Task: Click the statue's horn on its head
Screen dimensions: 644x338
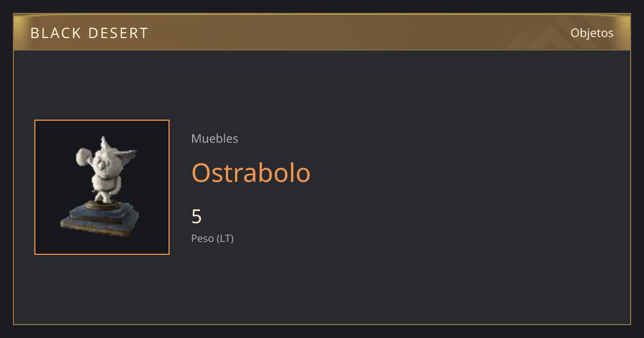Action: click(104, 142)
